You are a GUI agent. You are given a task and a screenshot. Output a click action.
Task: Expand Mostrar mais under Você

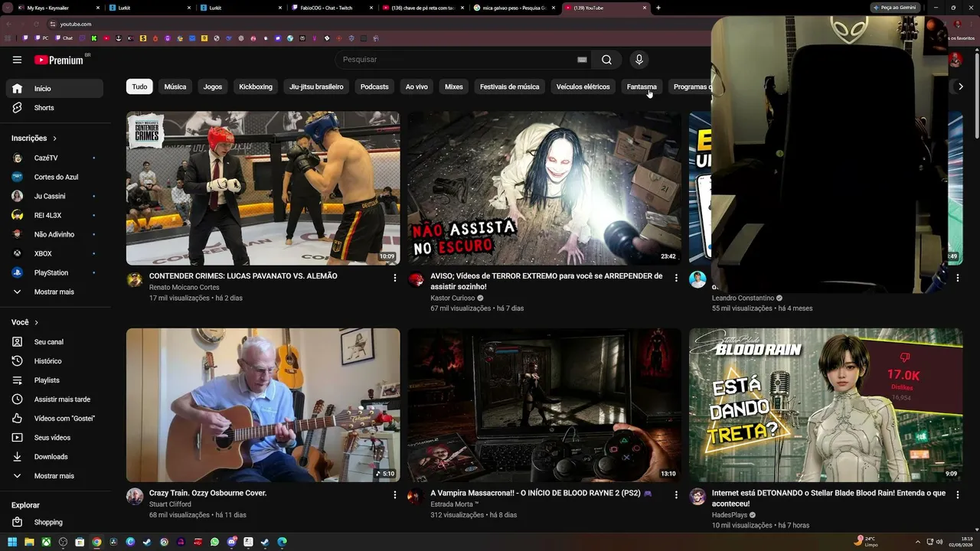[54, 476]
